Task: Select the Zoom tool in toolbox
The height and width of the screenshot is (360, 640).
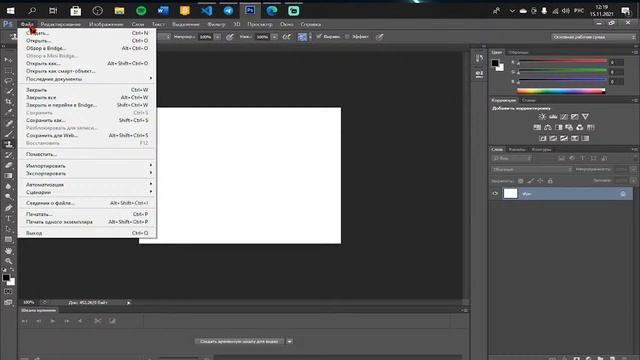Action: 8,261
